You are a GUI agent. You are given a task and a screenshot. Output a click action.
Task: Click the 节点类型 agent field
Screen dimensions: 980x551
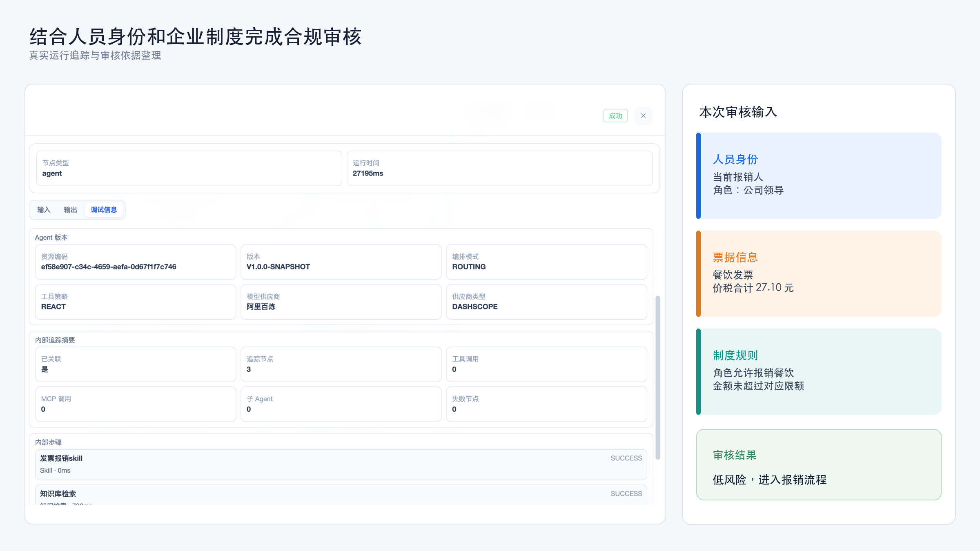(x=189, y=168)
